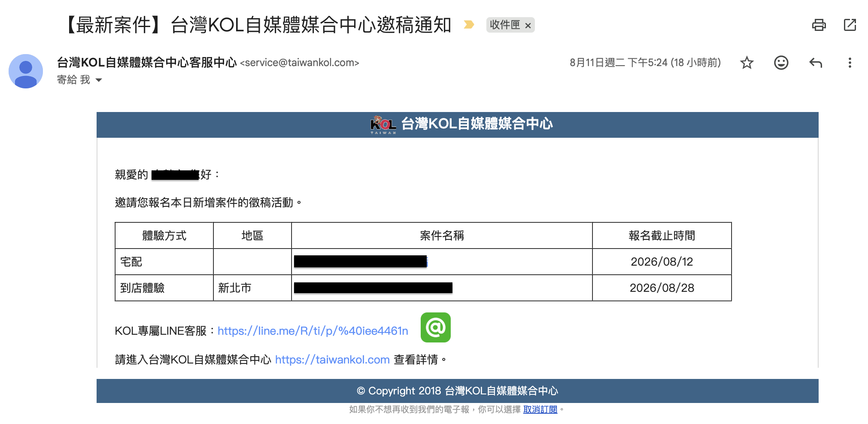The image size is (868, 424).
Task: Click the 報名截止時間 column header
Action: (662, 236)
